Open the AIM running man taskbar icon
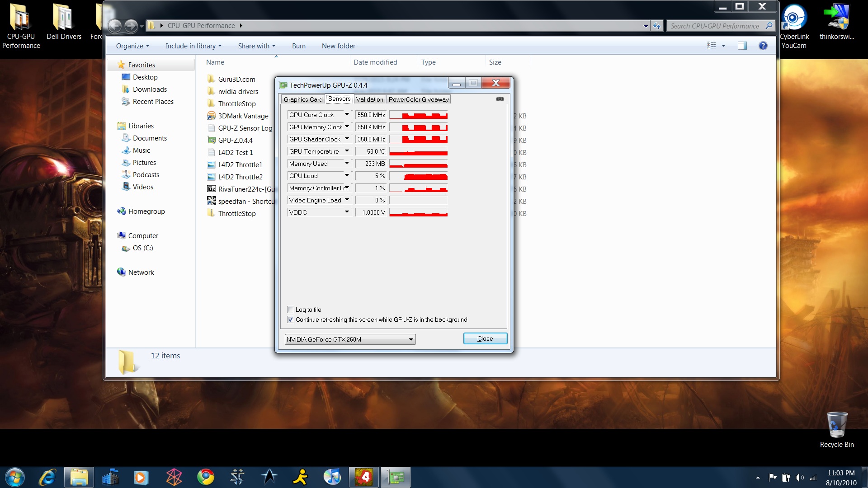868x488 pixels. [300, 477]
